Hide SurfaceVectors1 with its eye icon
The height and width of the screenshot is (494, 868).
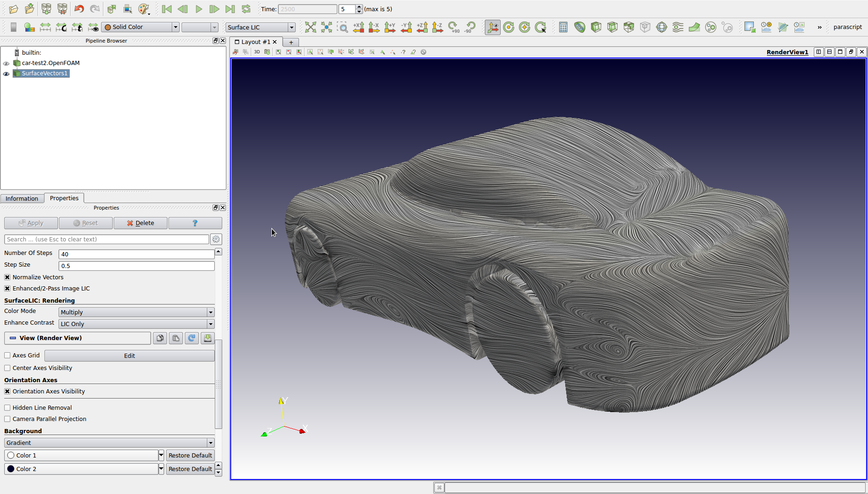point(6,73)
